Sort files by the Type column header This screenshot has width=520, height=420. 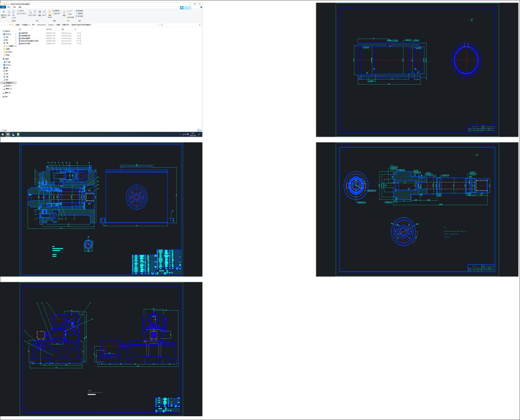(63, 29)
